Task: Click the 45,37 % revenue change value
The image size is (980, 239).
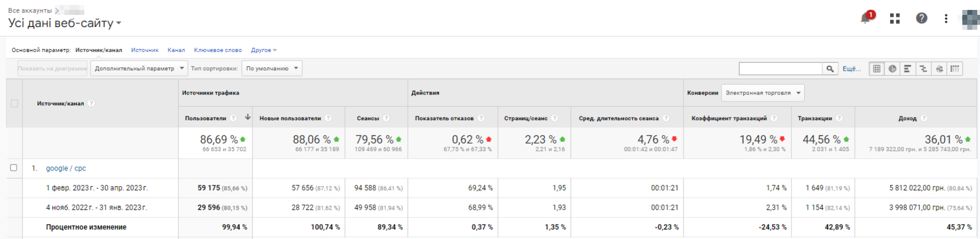Action: (x=960, y=227)
